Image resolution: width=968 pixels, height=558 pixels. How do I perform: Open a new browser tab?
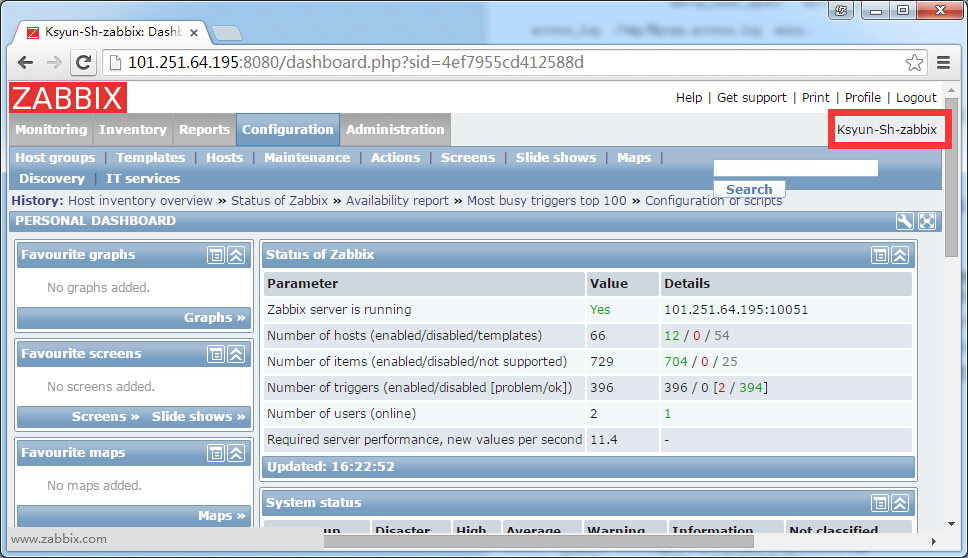(227, 32)
